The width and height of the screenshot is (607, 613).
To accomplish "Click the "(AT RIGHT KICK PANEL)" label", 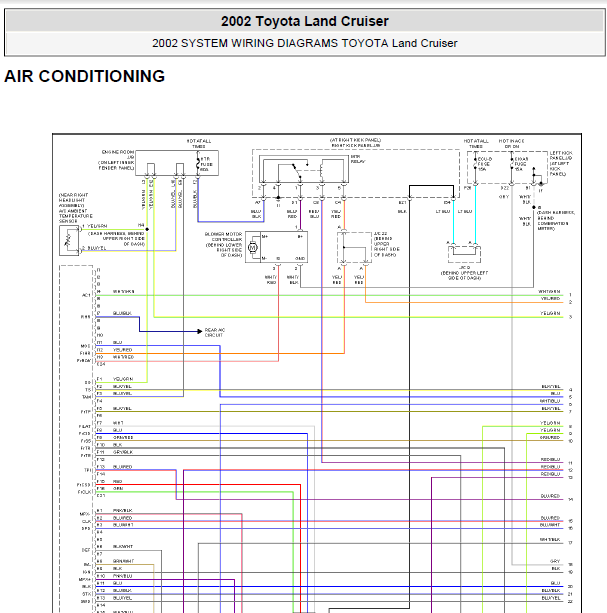I will tap(355, 140).
